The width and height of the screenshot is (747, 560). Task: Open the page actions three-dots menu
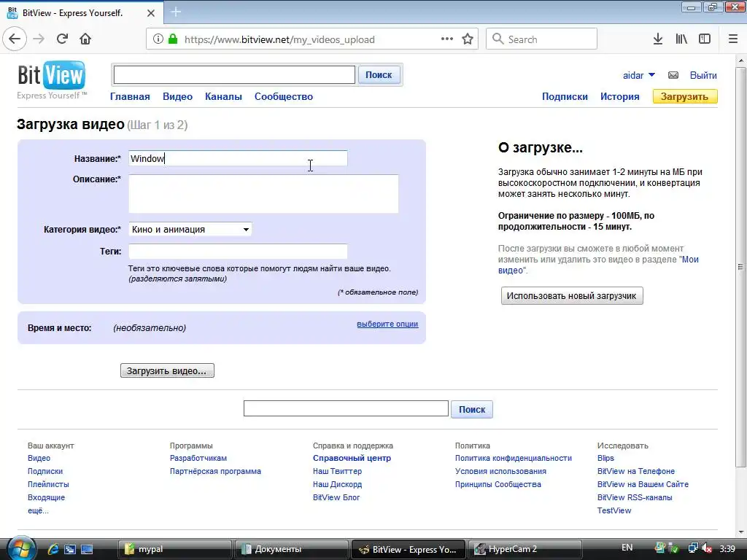(447, 39)
